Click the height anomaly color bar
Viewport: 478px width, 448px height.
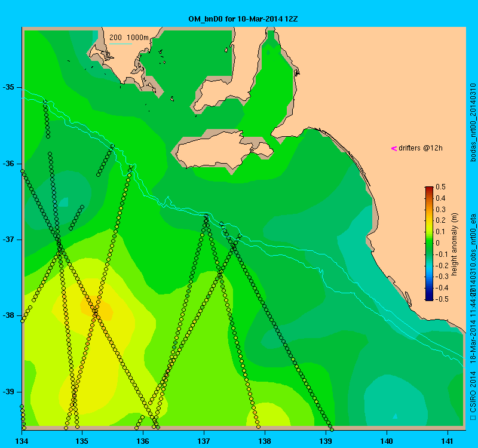tap(429, 244)
